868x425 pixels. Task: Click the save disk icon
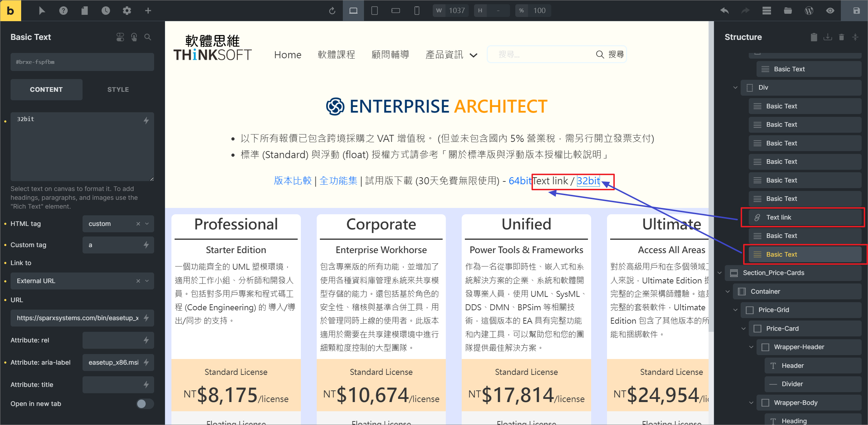(x=856, y=11)
